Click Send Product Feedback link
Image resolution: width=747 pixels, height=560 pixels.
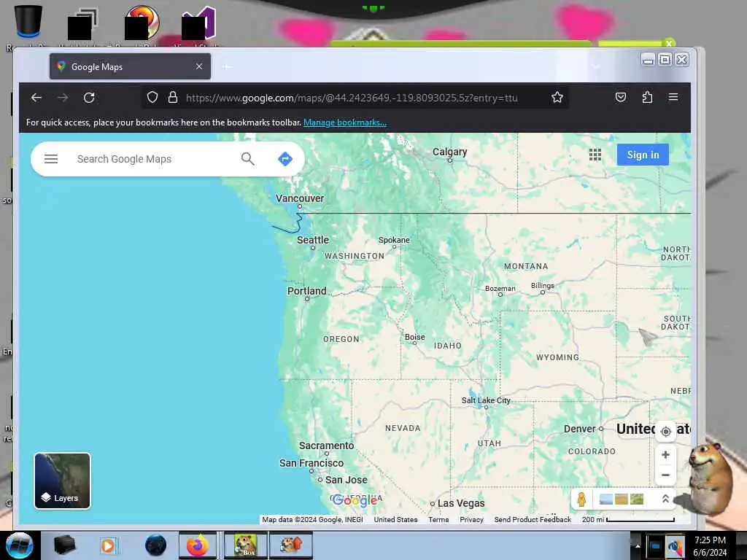[x=533, y=519]
